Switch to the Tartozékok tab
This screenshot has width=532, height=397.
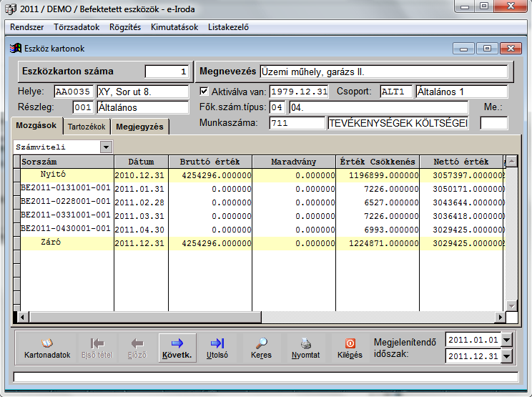pyautogui.click(x=87, y=127)
